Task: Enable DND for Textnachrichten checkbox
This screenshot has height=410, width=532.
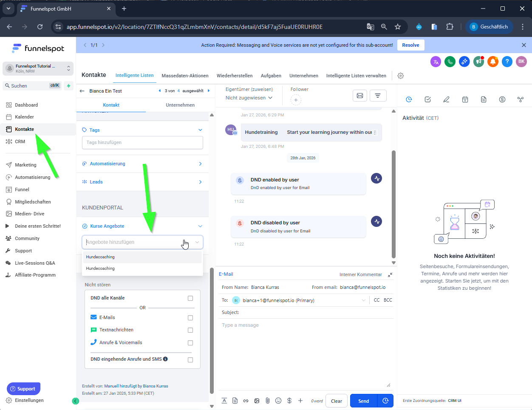Action: [x=190, y=330]
